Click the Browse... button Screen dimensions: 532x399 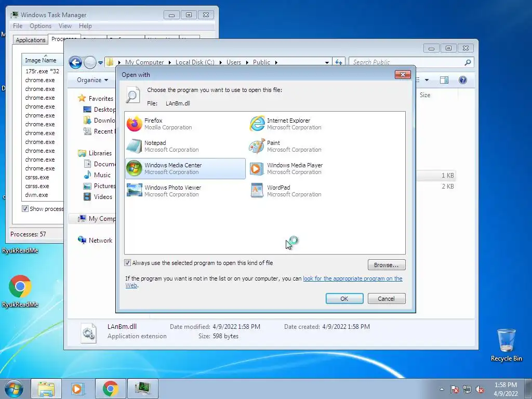[x=387, y=264]
